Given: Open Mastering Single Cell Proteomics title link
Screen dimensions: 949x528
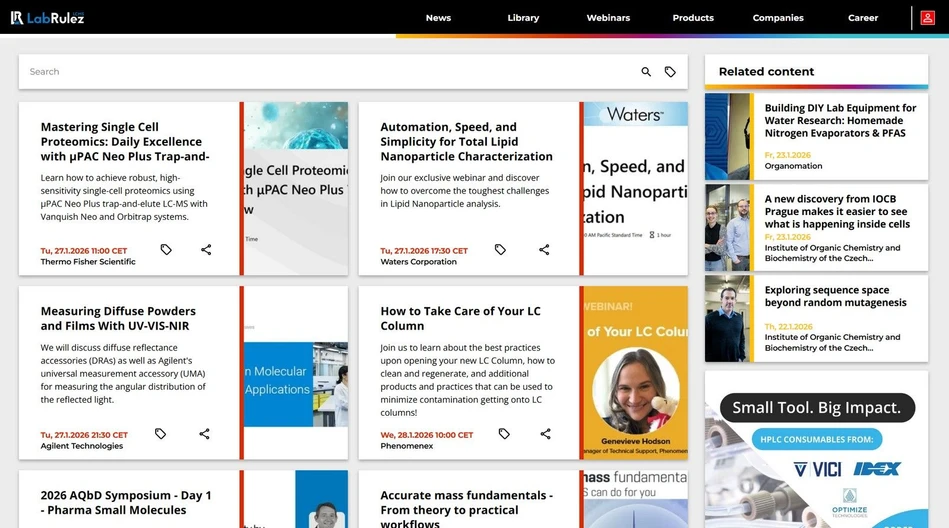Looking at the screenshot, I should pyautogui.click(x=125, y=142).
